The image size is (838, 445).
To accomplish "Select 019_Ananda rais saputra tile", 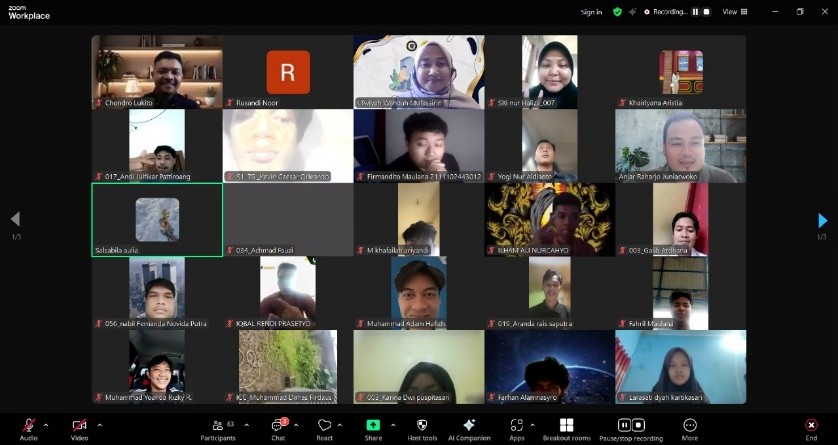I will coord(550,293).
